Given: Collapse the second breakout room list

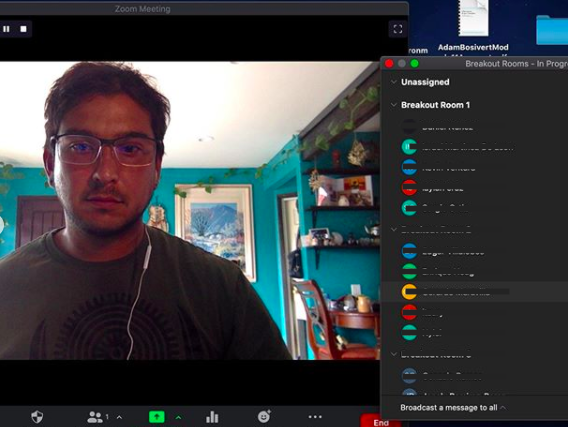Looking at the screenshot, I should [394, 229].
